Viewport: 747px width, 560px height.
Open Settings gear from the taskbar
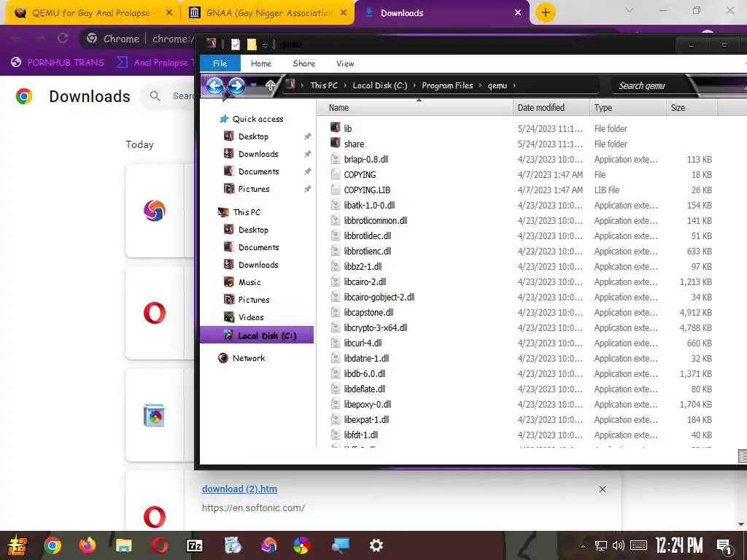[376, 545]
